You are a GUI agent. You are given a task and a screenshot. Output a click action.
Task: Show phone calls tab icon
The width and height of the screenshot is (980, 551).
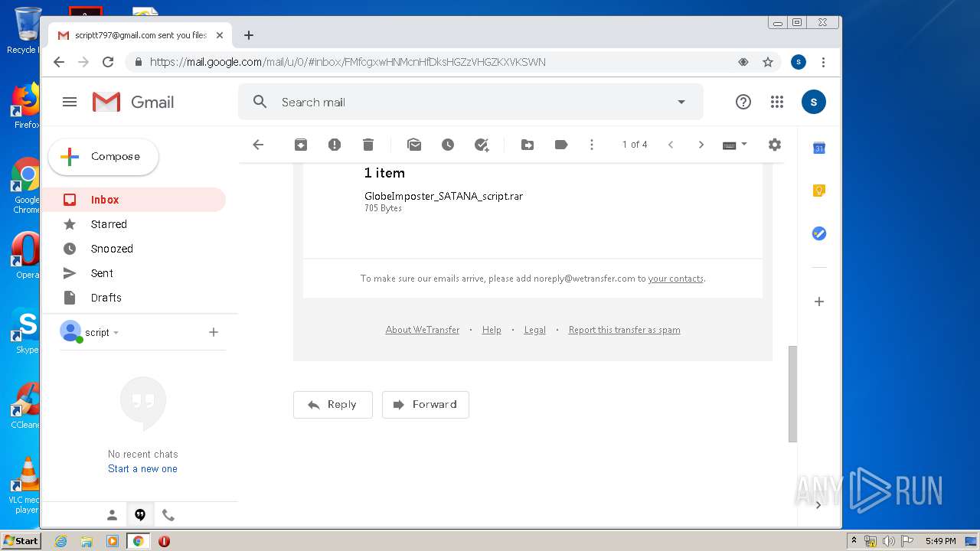[x=168, y=515]
